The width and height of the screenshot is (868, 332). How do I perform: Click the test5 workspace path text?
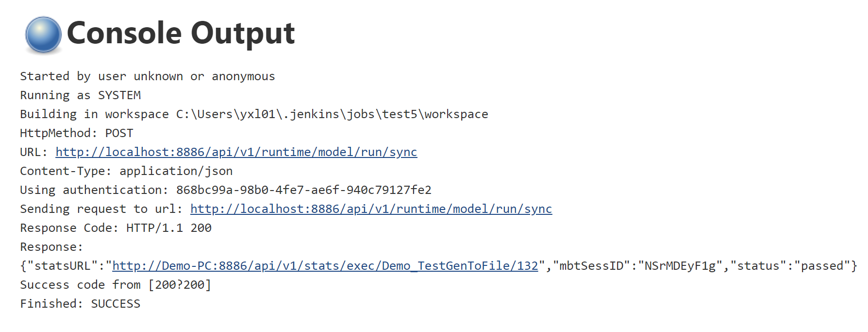point(332,114)
